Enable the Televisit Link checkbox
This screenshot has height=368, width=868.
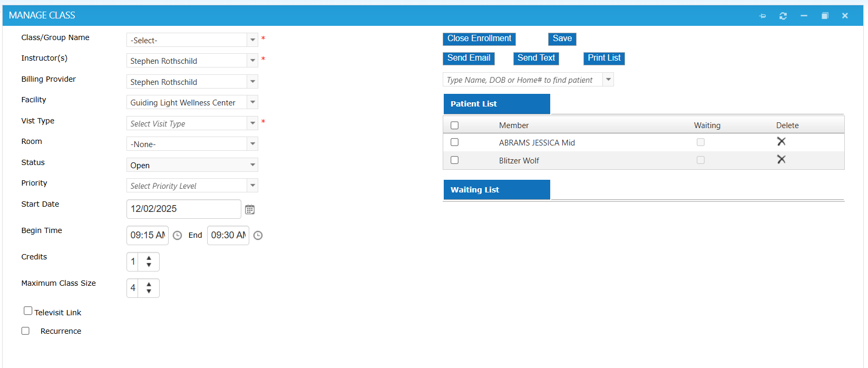(28, 311)
